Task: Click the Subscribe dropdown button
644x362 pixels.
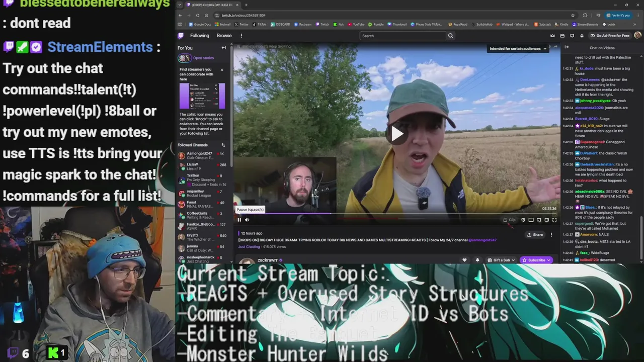Action: tap(536, 260)
